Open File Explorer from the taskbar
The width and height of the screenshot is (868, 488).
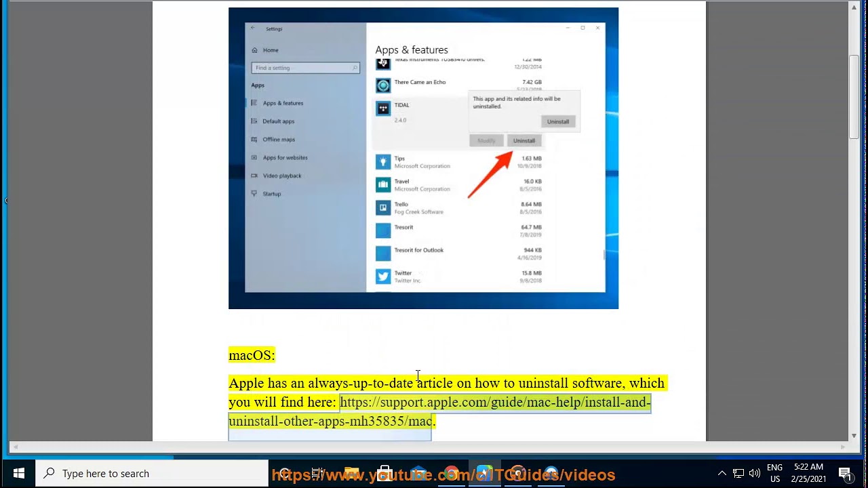pos(351,474)
